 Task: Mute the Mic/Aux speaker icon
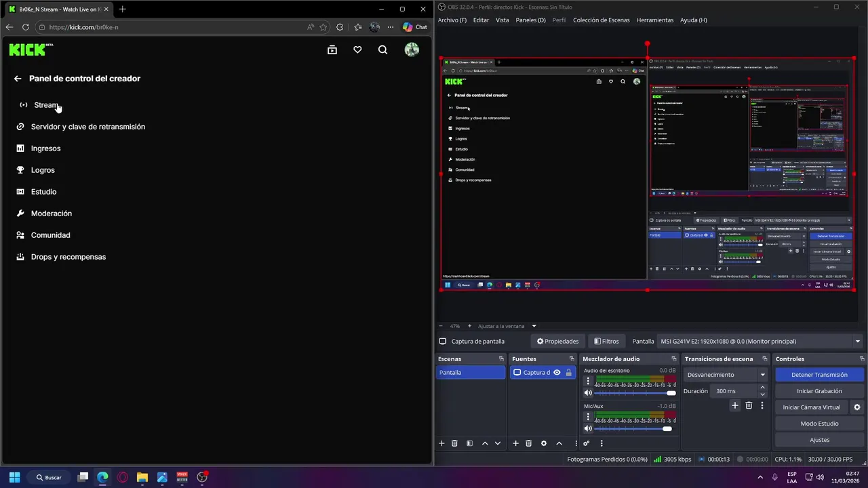pyautogui.click(x=588, y=428)
